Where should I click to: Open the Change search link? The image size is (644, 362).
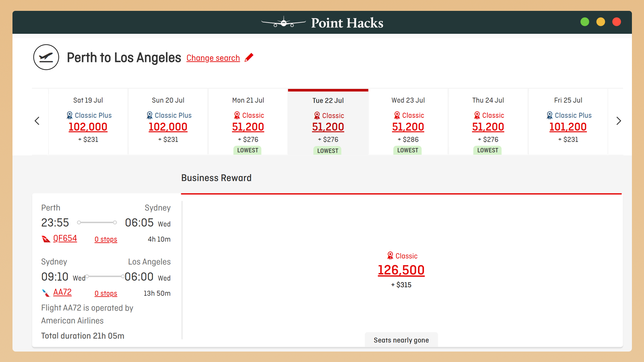tap(213, 58)
